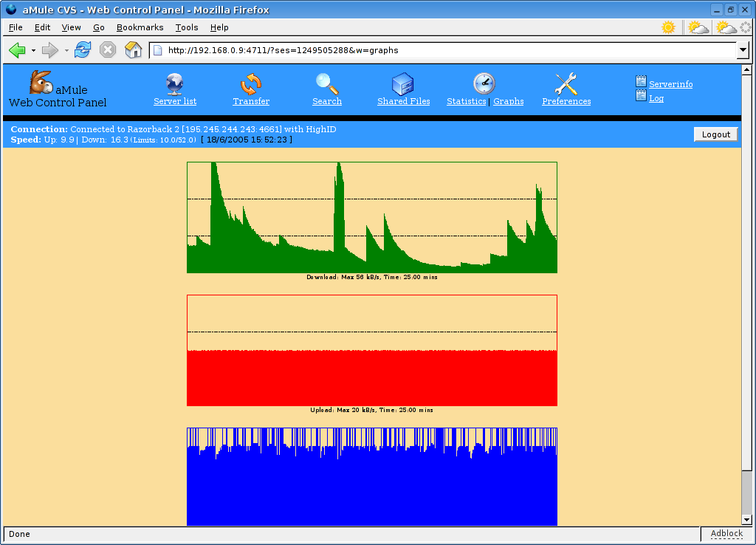The height and width of the screenshot is (545, 756).
Task: Click the Server list globe icon
Action: [175, 83]
